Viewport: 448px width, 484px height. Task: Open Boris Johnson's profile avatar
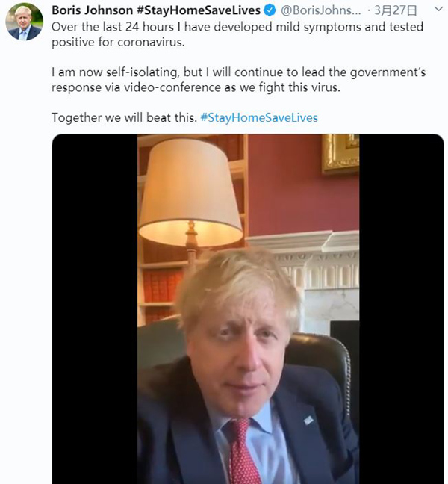click(x=24, y=21)
